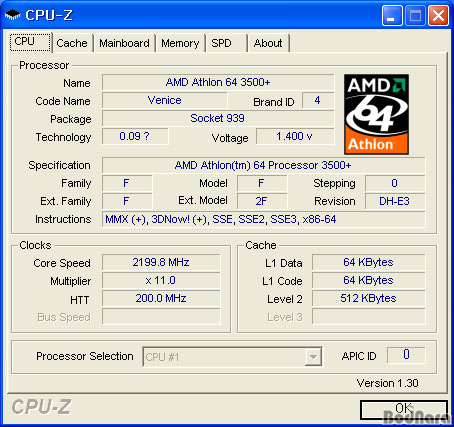Click the Level 2 cache value field

click(368, 298)
